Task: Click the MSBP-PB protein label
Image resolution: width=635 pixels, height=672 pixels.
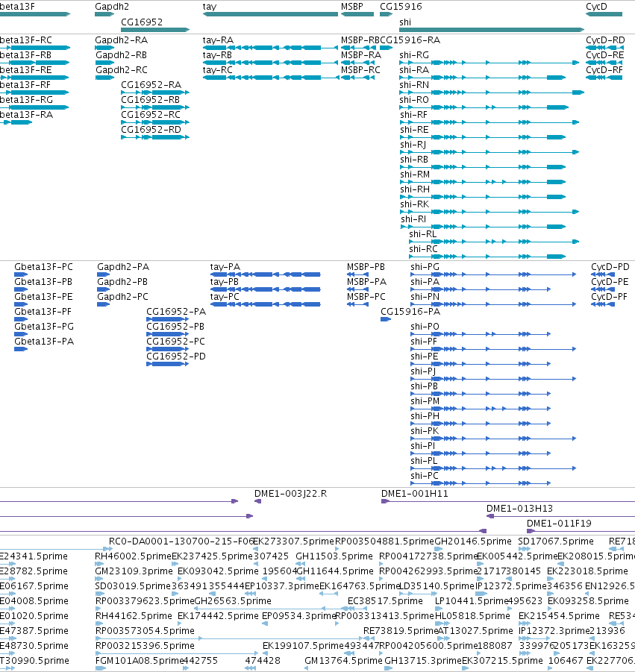Action: [x=366, y=267]
